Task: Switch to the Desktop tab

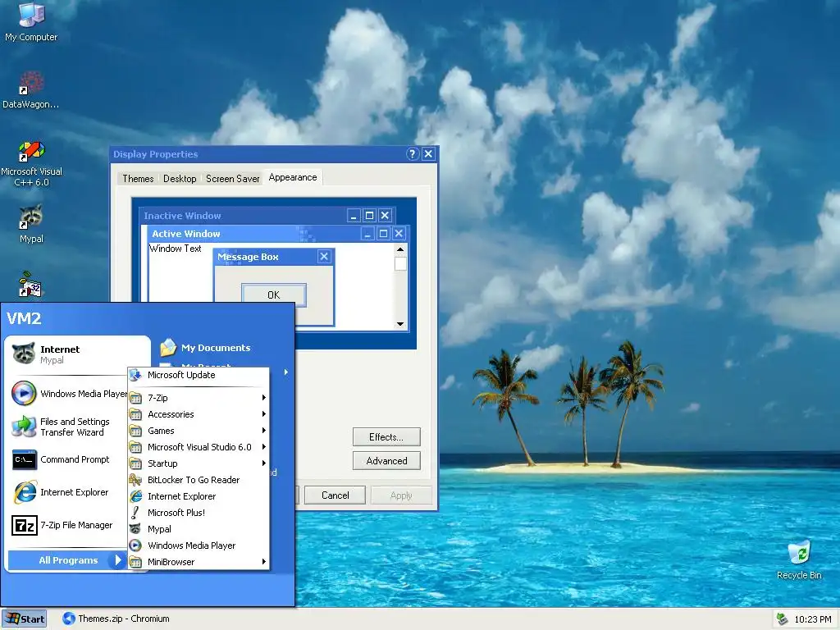Action: click(x=180, y=179)
